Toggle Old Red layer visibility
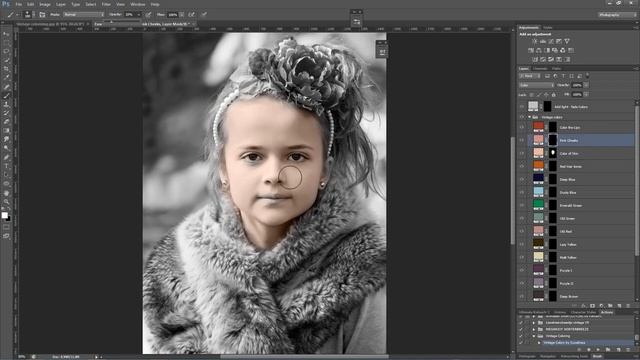The image size is (640, 360). (x=522, y=231)
